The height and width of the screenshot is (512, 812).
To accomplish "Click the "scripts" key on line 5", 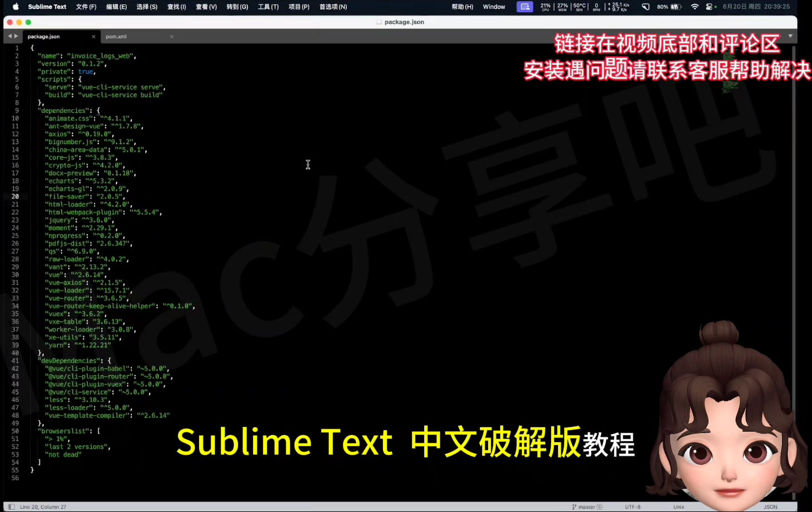I will (x=54, y=79).
